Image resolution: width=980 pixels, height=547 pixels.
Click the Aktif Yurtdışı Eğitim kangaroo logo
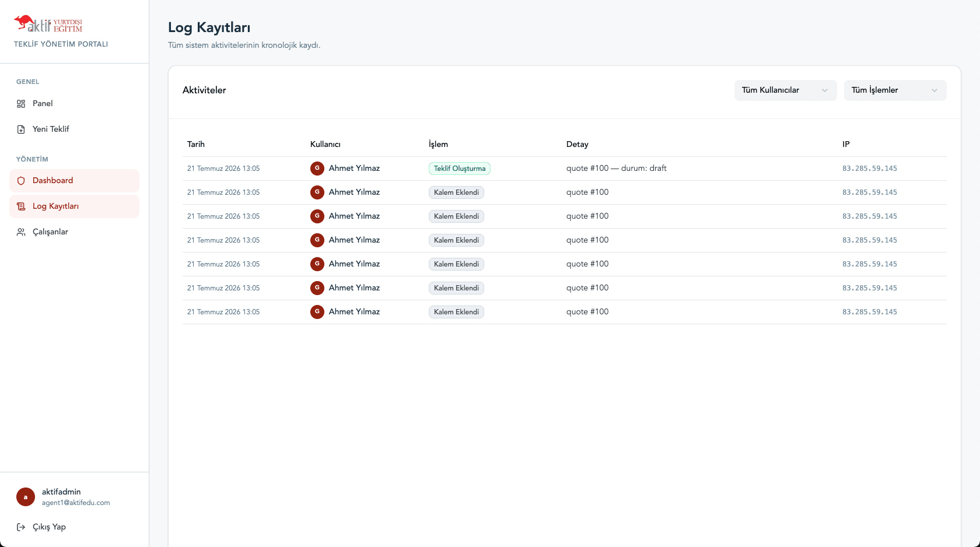coord(48,24)
